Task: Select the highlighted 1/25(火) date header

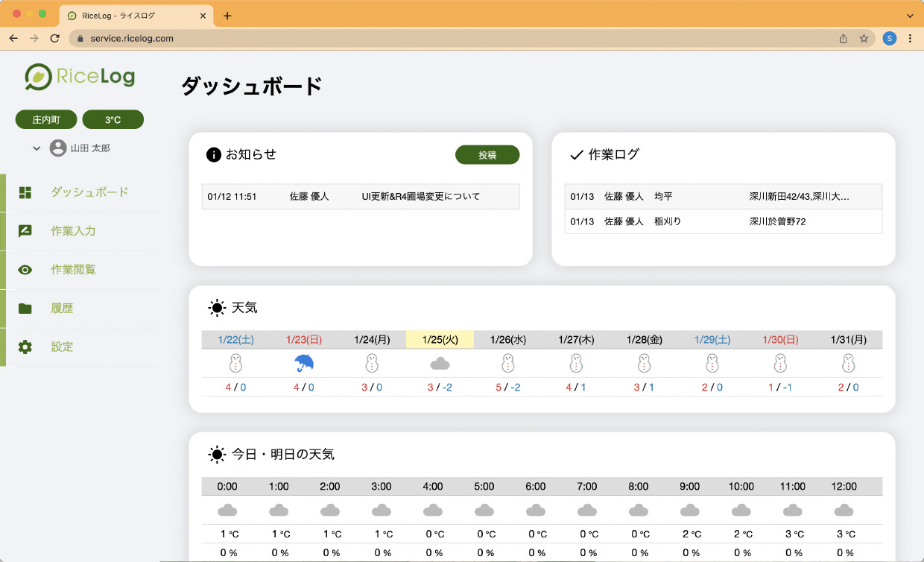Action: (x=440, y=339)
